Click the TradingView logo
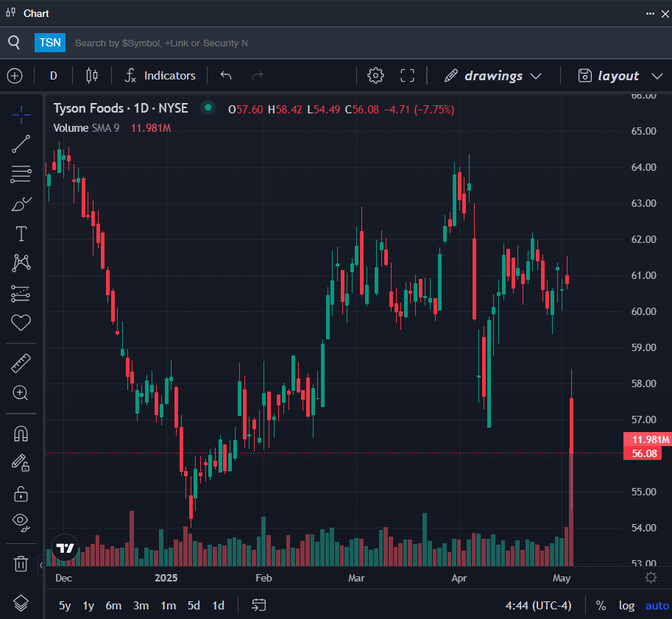 [66, 548]
